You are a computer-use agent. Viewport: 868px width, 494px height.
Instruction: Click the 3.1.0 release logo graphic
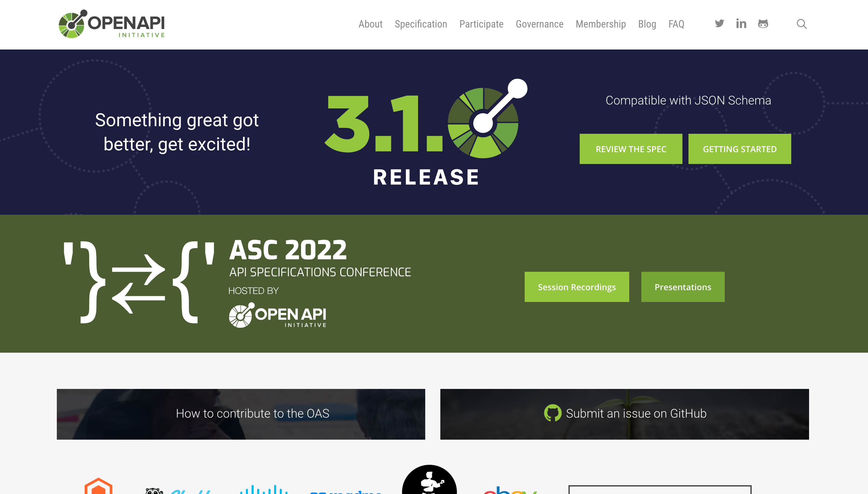426,132
